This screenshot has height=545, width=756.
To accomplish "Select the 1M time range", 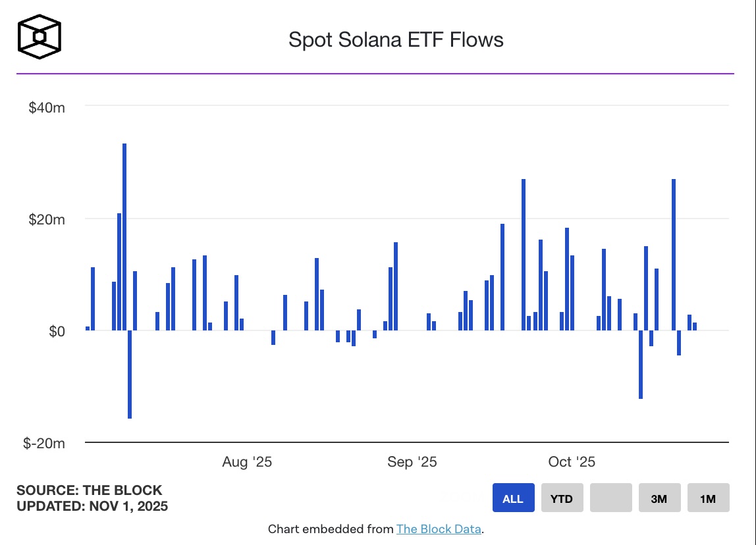I will tap(708, 498).
